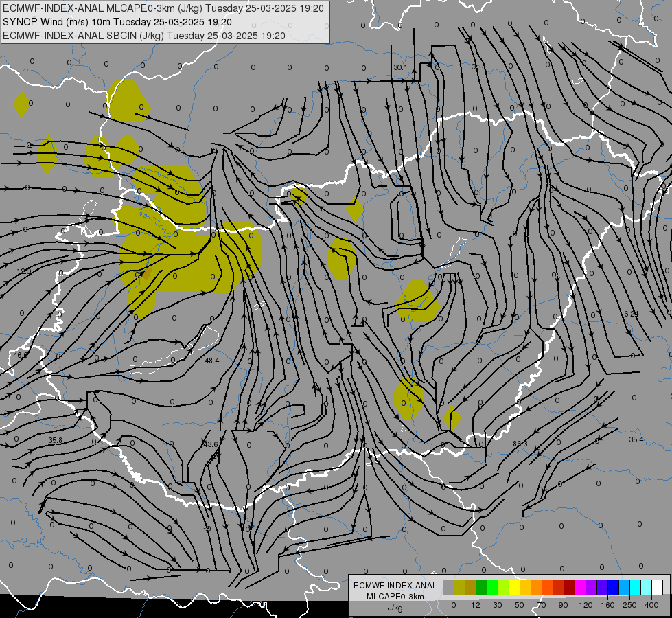672x618 pixels.
Task: Click the map value 46.6
Action: pyautogui.click(x=20, y=355)
